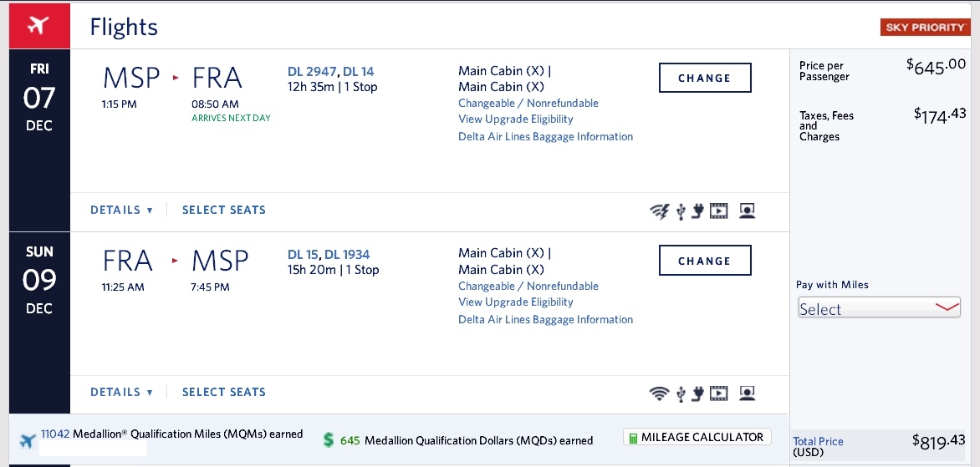Open Baggage Information for the outbound flight
The image size is (980, 467).
[545, 137]
